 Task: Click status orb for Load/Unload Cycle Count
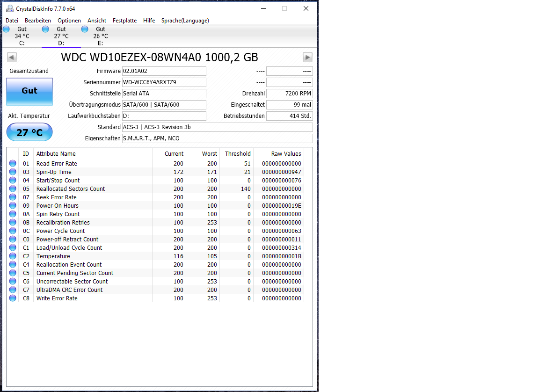pyautogui.click(x=13, y=247)
